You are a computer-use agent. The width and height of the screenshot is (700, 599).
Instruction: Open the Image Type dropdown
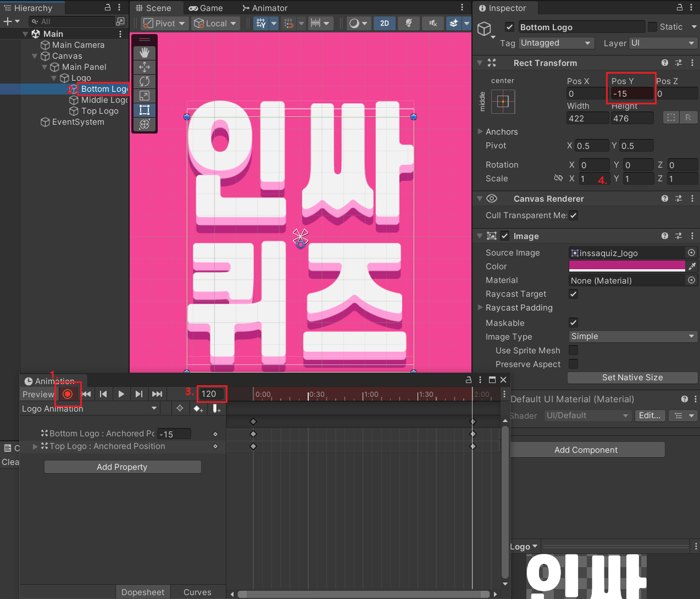click(633, 336)
